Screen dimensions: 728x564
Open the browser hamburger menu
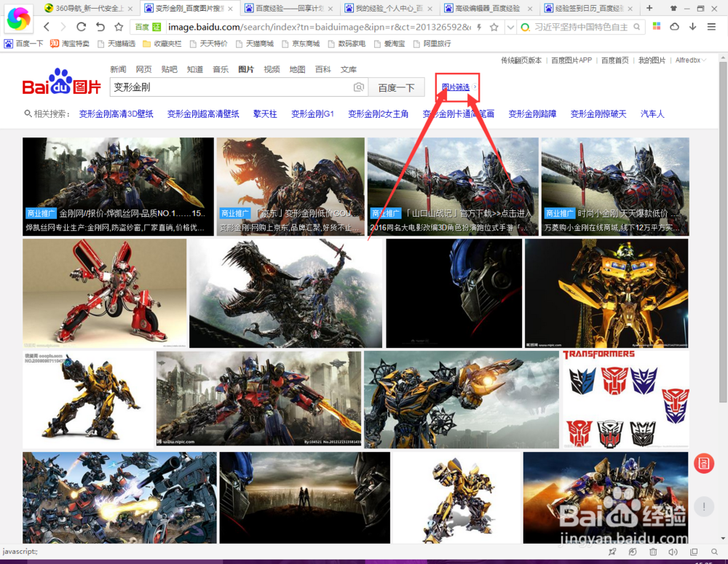click(x=711, y=27)
